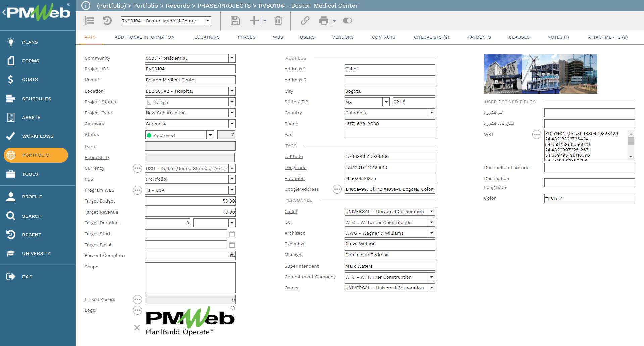Click the info icon in header

pyautogui.click(x=86, y=6)
